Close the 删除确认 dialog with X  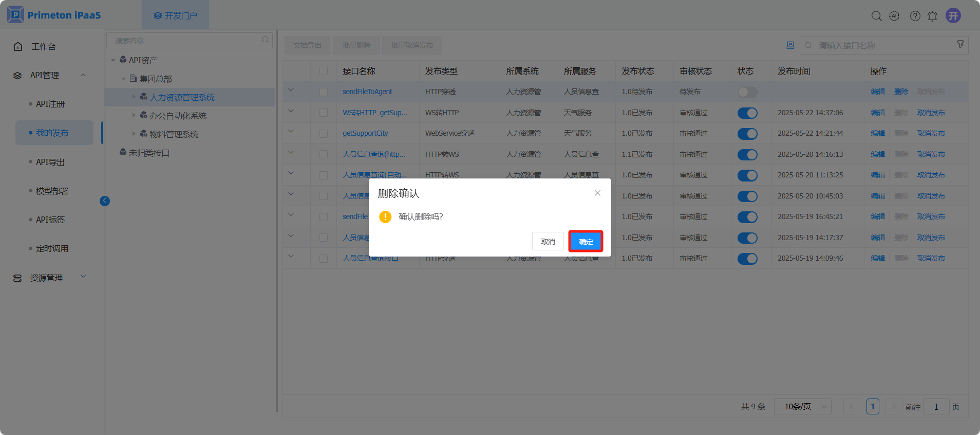coord(597,193)
